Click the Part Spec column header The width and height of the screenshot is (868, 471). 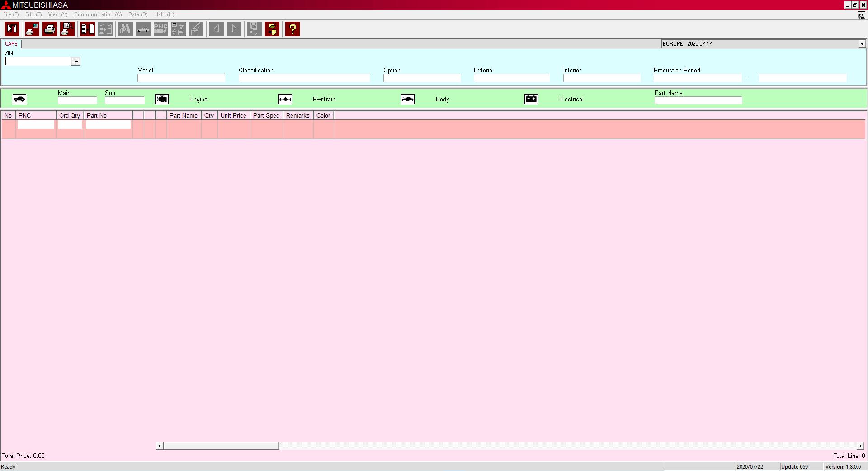(x=267, y=115)
